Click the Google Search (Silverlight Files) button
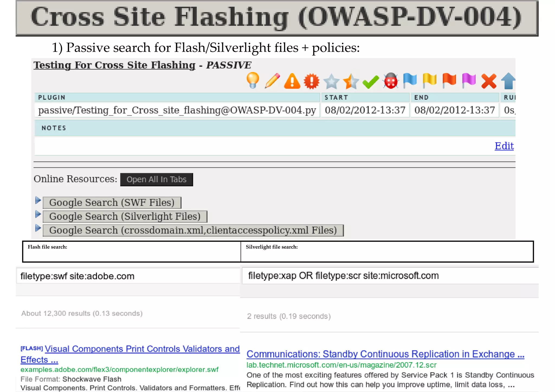555x392 pixels. point(125,216)
